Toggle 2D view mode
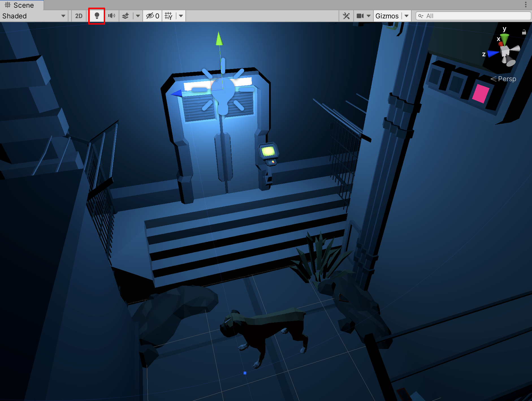532x401 pixels. [x=79, y=16]
